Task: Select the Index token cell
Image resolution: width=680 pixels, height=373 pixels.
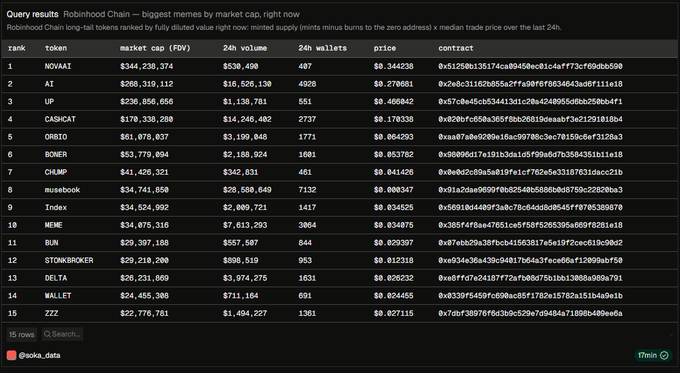Action: coord(56,207)
